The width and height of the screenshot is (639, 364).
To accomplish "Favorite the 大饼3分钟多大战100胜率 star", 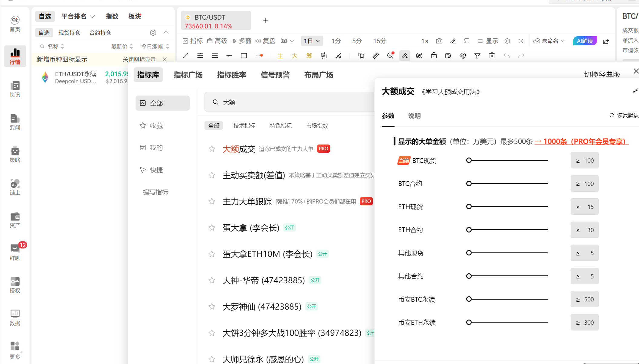I will click(x=212, y=333).
